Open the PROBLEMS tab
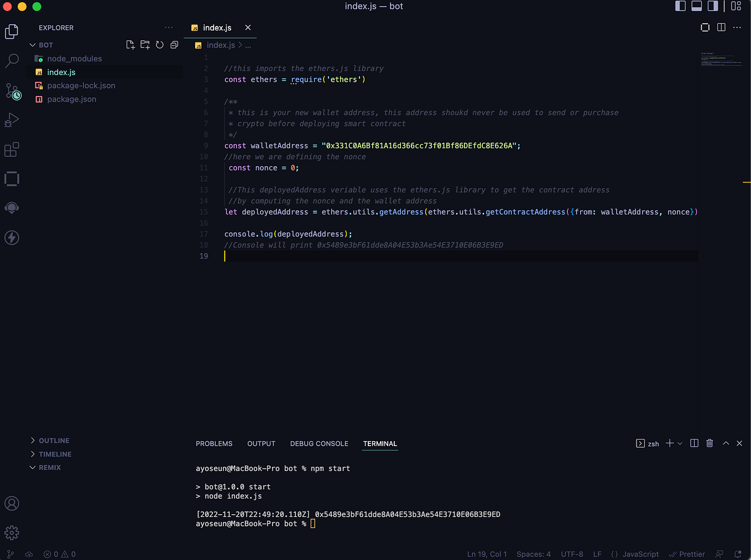The height and width of the screenshot is (560, 751). coord(214,443)
